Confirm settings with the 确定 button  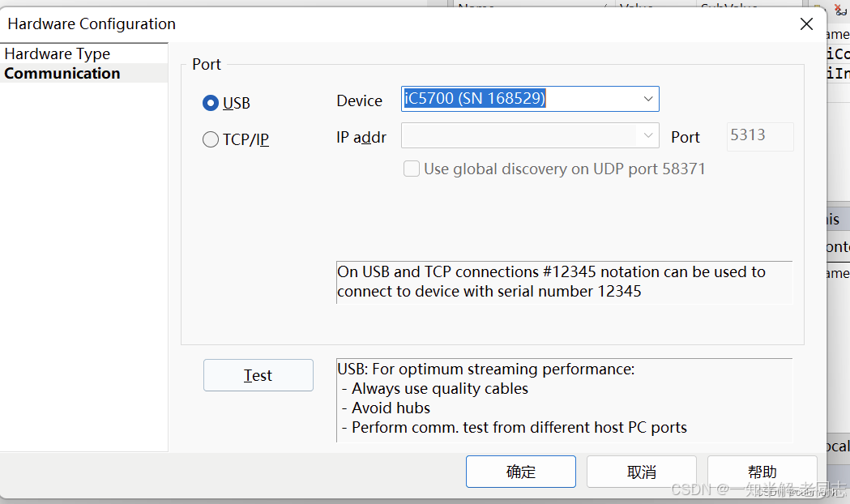pyautogui.click(x=520, y=471)
